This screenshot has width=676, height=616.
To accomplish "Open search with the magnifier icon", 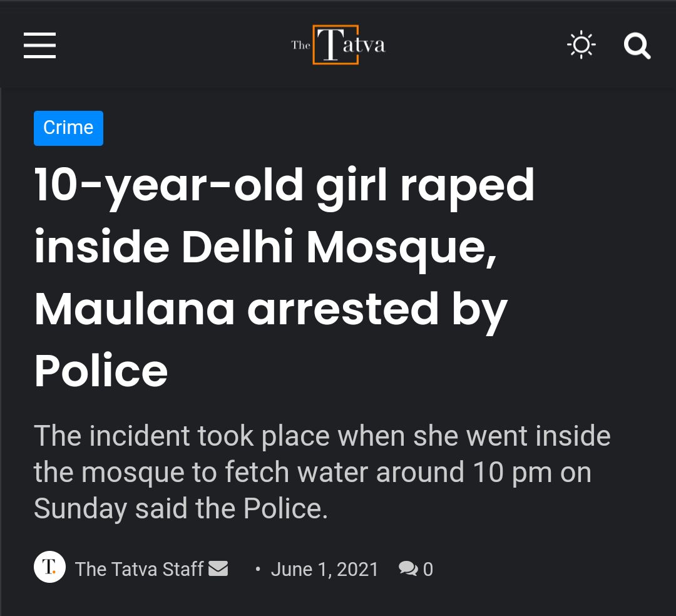I will pos(637,45).
